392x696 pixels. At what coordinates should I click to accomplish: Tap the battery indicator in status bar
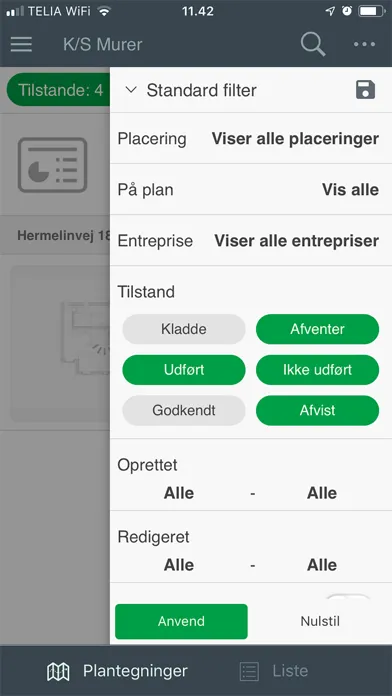pyautogui.click(x=371, y=12)
